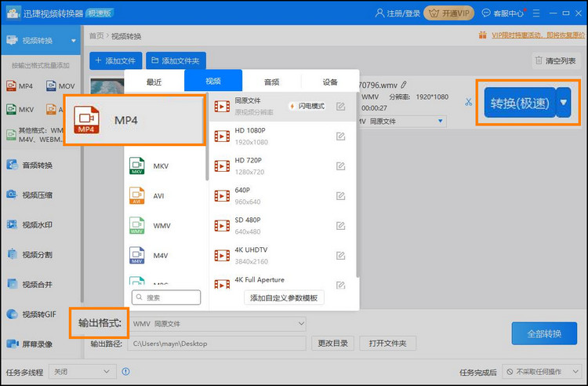Edit SD 480P preset parameters
Screen dimensions: 588x386
click(340, 225)
